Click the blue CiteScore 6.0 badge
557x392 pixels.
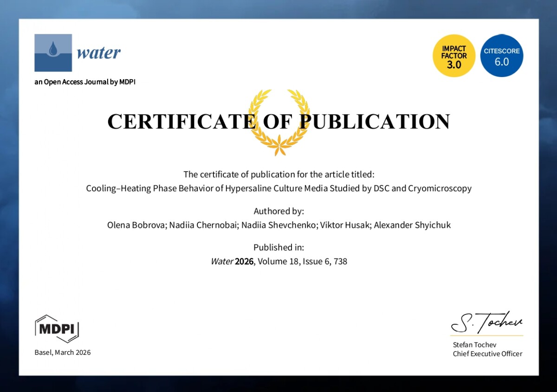point(502,56)
